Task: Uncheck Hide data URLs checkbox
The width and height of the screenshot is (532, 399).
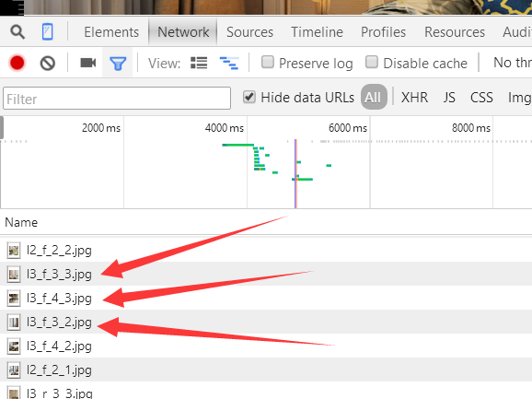Action: click(x=249, y=97)
